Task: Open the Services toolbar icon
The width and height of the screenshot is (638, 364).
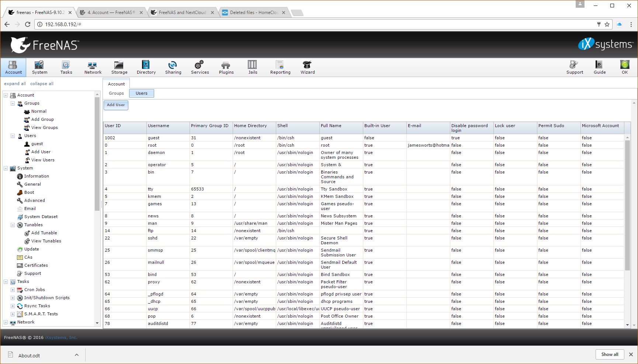Action: click(x=200, y=67)
